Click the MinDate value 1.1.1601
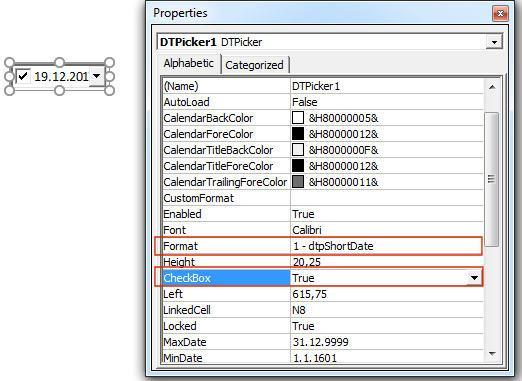This screenshot has width=522, height=381. tap(315, 358)
